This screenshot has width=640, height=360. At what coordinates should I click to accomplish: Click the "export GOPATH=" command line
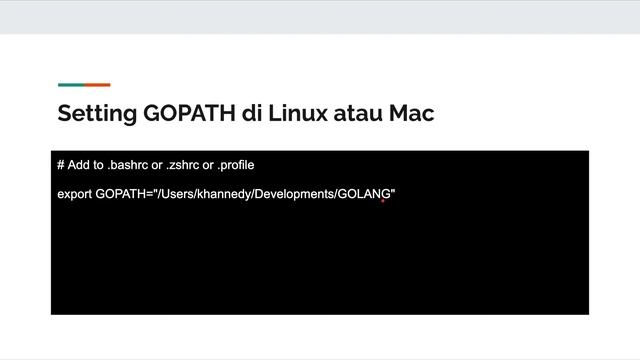click(226, 194)
